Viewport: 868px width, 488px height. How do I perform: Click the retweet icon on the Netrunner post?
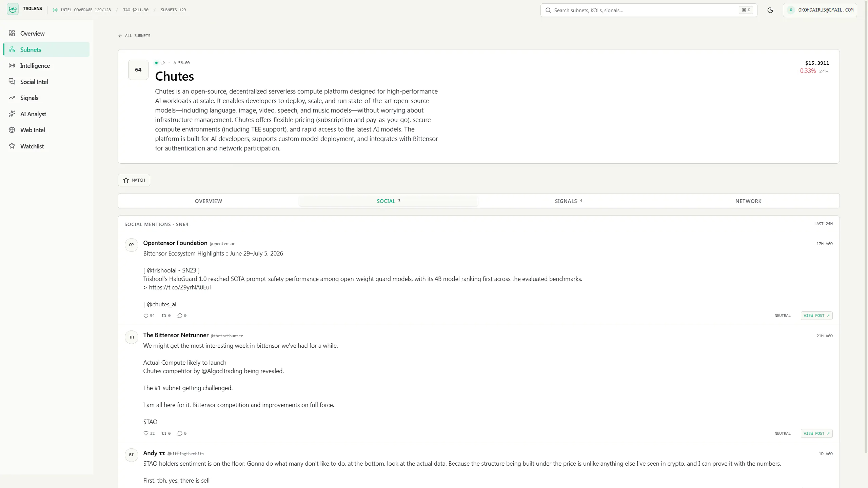[164, 433]
